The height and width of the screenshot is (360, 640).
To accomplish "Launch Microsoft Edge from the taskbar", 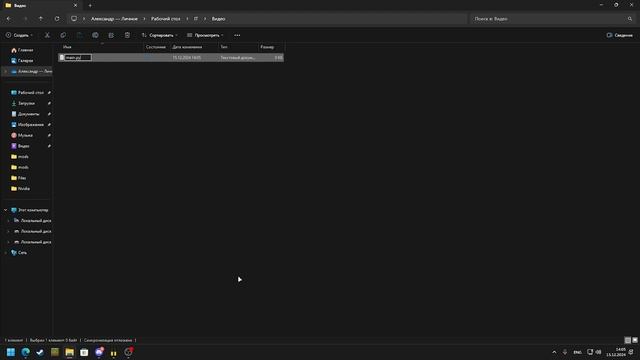I will [x=25, y=352].
